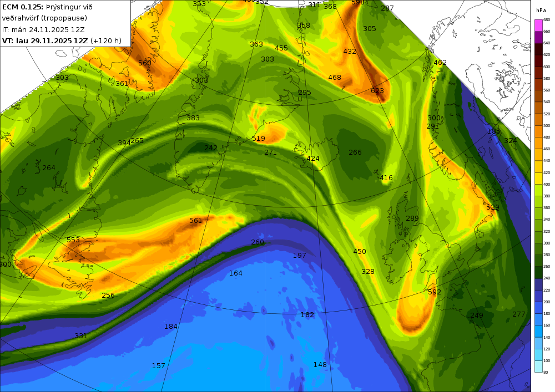This screenshot has height=392, width=555.
Task: Click the map value '432'
Action: pyautogui.click(x=350, y=51)
